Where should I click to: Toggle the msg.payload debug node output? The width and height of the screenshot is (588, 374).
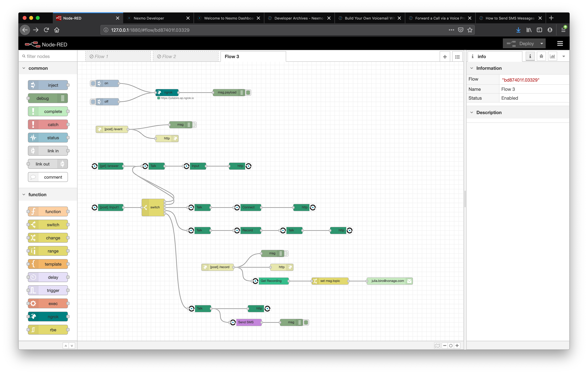click(x=248, y=93)
